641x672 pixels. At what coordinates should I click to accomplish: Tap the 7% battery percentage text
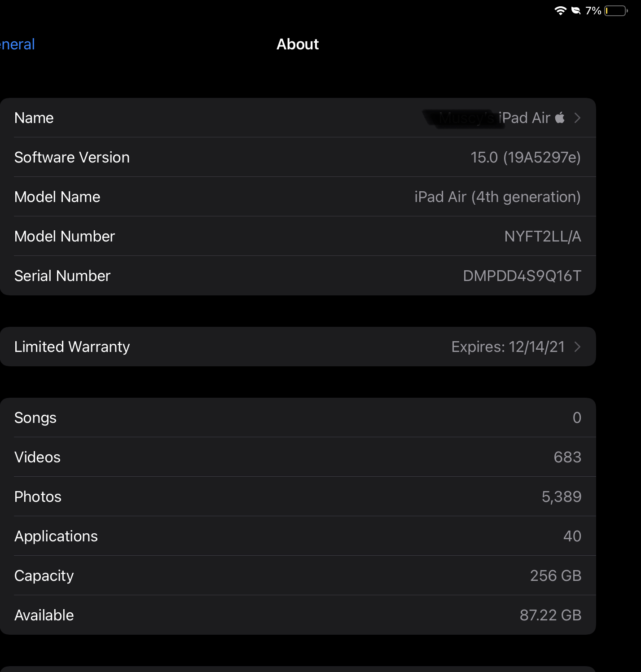(x=593, y=11)
